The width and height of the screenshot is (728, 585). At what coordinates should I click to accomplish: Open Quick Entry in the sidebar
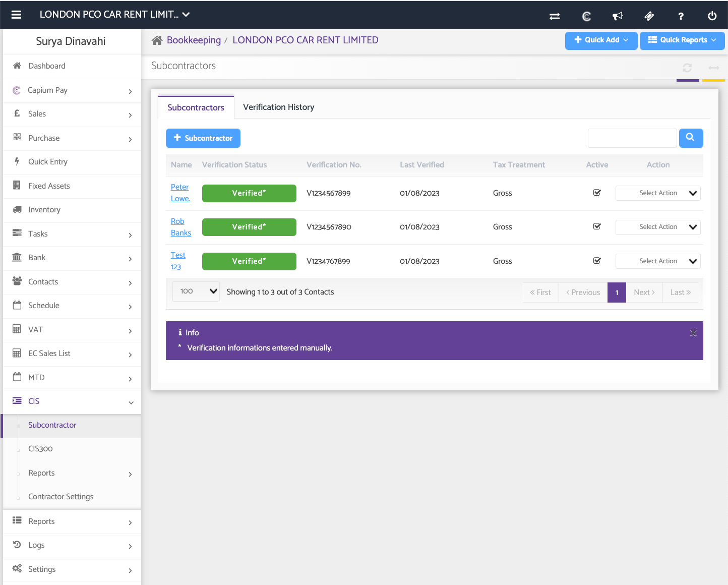point(72,162)
